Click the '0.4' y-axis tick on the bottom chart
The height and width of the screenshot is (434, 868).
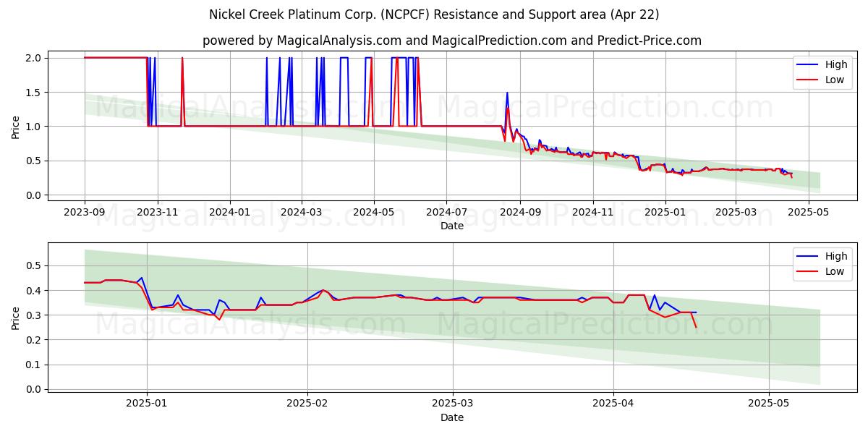(34, 291)
